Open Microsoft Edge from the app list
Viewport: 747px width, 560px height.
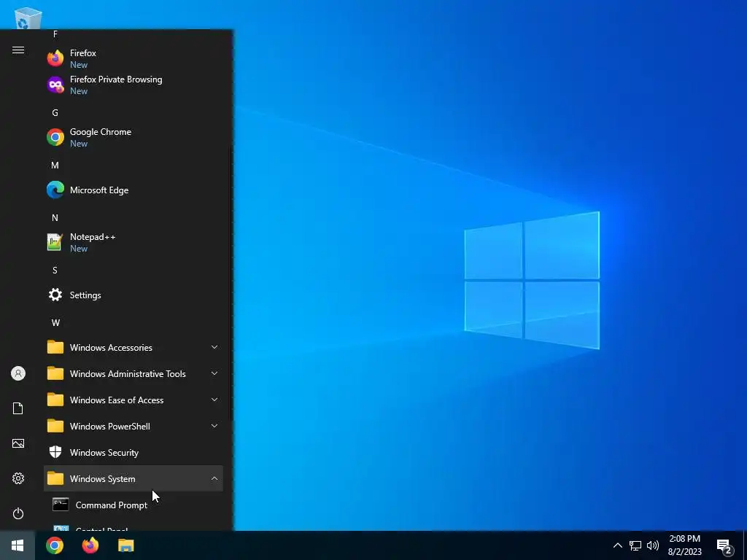133,190
